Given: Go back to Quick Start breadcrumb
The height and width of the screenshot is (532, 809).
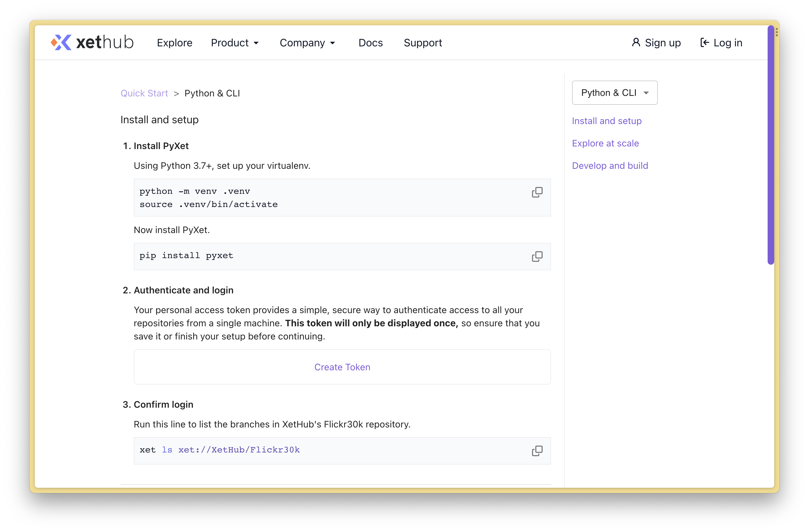Looking at the screenshot, I should [144, 93].
